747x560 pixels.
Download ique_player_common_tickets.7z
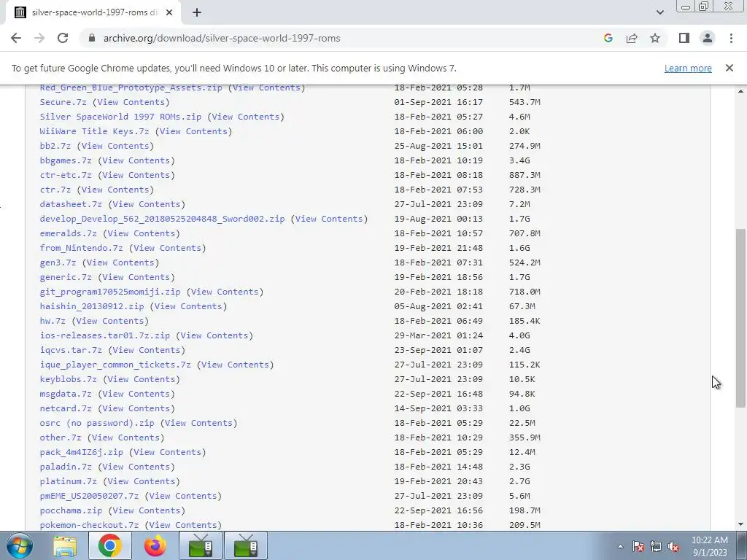point(115,365)
